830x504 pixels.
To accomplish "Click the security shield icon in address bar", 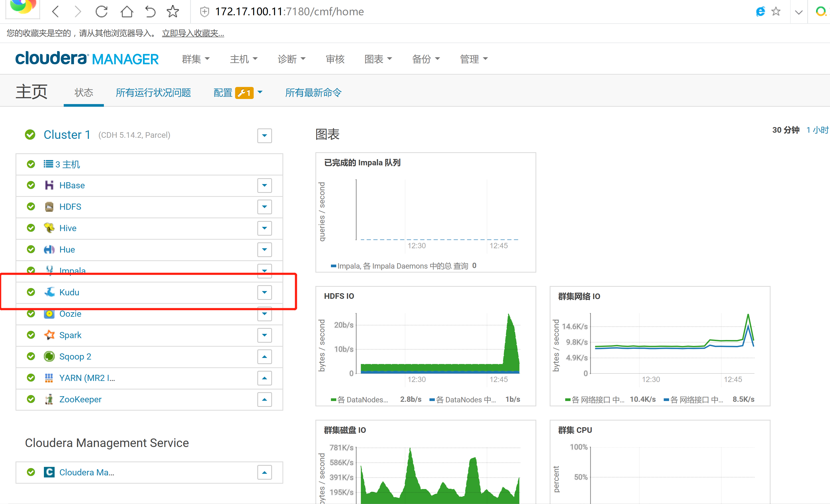I will click(x=204, y=12).
